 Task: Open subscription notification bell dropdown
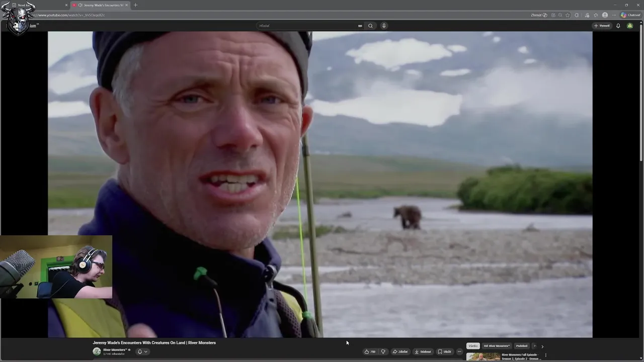pos(142,351)
